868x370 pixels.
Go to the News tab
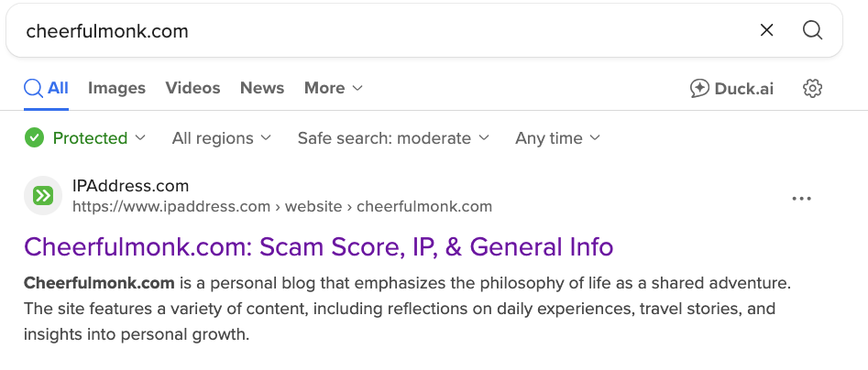262,89
